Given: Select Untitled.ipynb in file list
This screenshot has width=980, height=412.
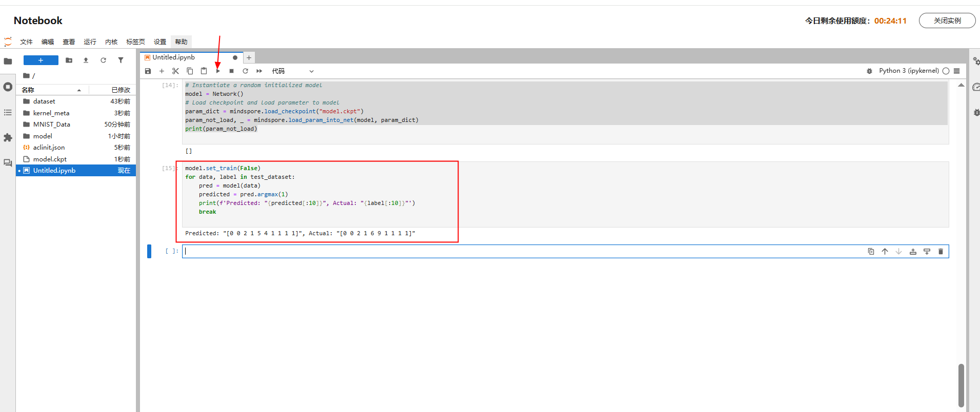Looking at the screenshot, I should point(76,171).
